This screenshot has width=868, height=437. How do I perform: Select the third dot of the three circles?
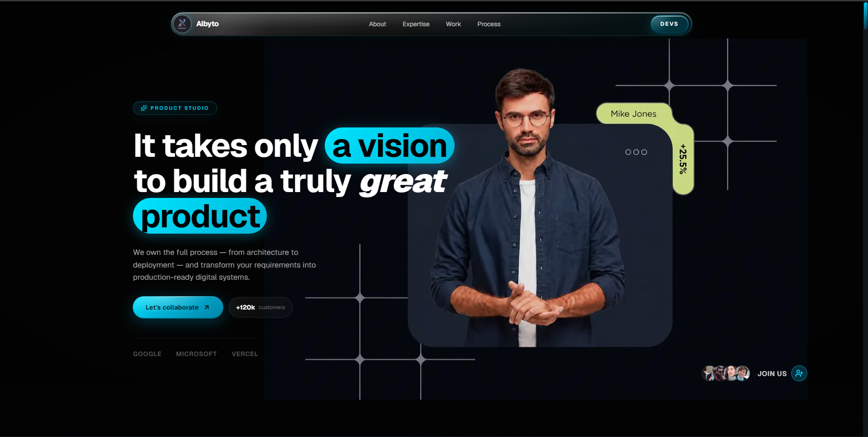point(644,152)
